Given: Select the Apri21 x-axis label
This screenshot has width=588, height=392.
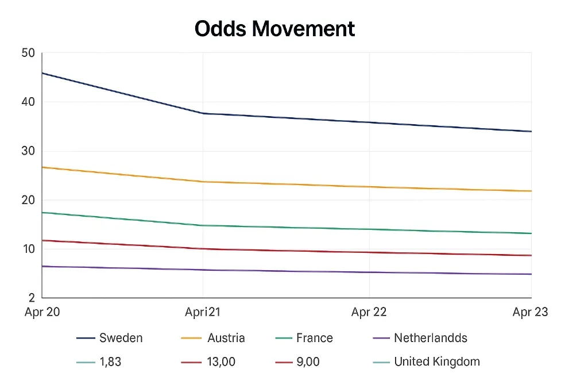Looking at the screenshot, I should point(203,312).
